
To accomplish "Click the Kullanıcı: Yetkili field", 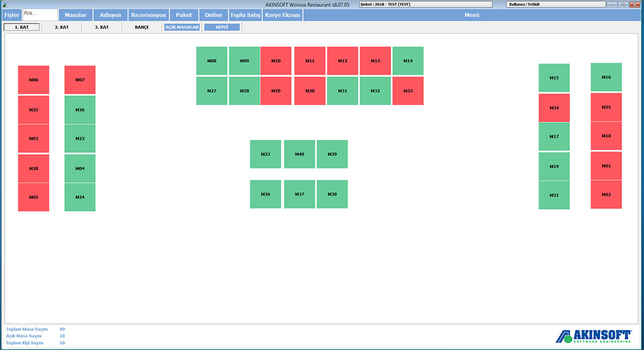I will [556, 4].
